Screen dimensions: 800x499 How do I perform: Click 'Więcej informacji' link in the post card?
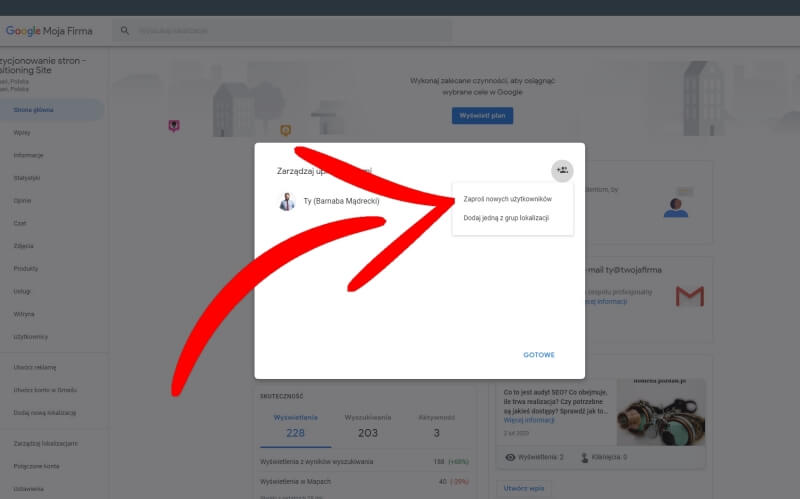(529, 420)
